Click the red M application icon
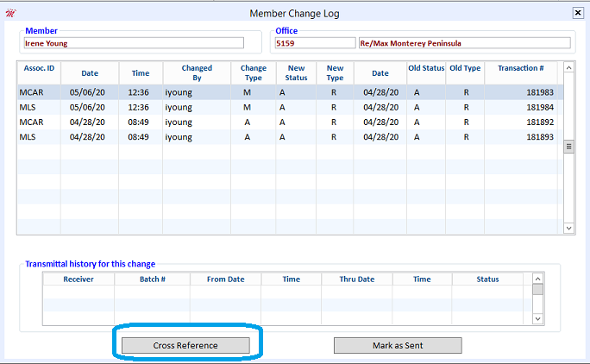The height and width of the screenshot is (364, 590). [10, 14]
